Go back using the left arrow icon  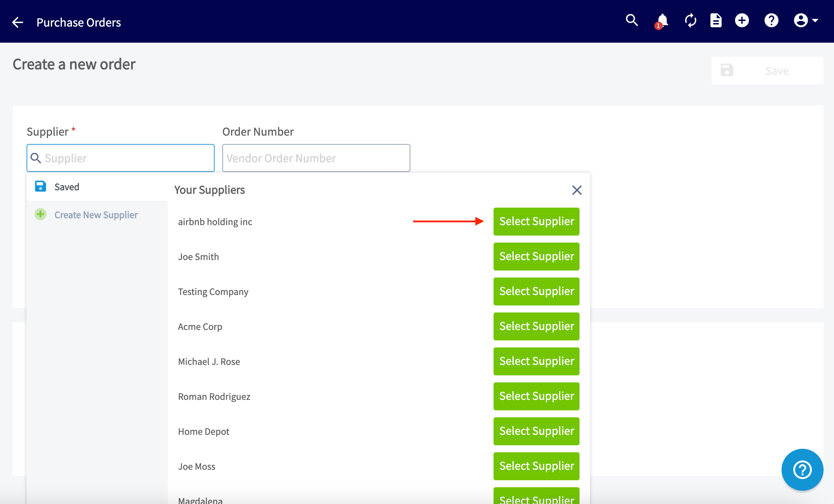(17, 22)
